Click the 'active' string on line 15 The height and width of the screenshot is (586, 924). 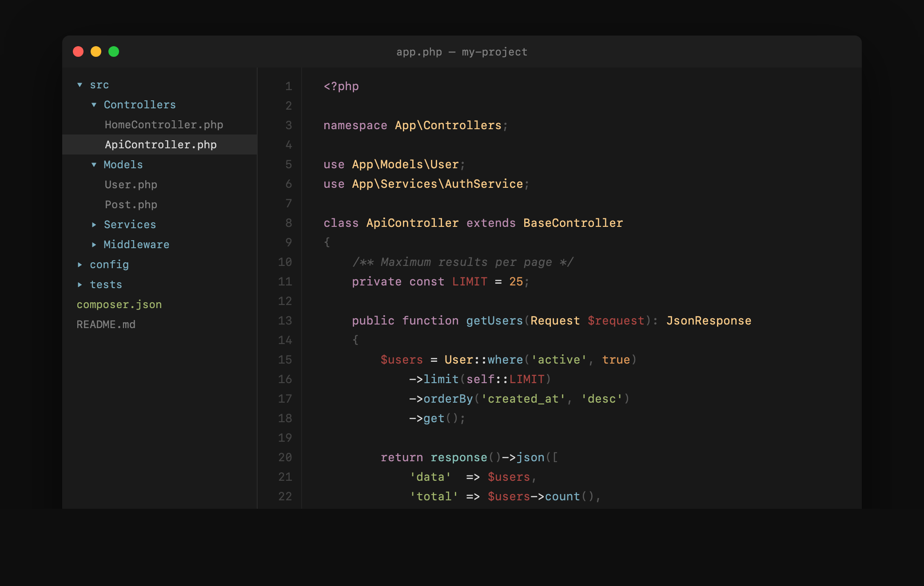559,360
